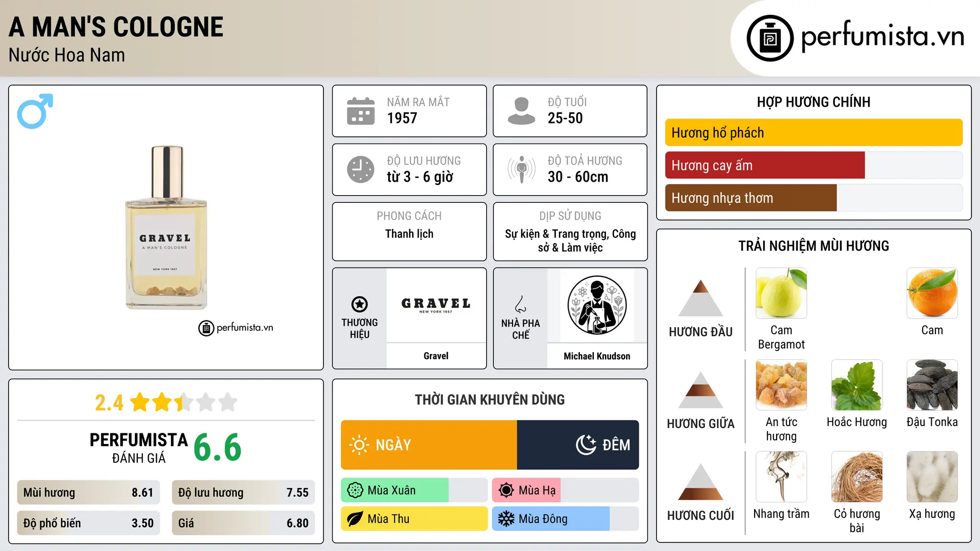Click the Mùa Đông season bar
Viewport: 980px width, 551px height.
coord(565,519)
